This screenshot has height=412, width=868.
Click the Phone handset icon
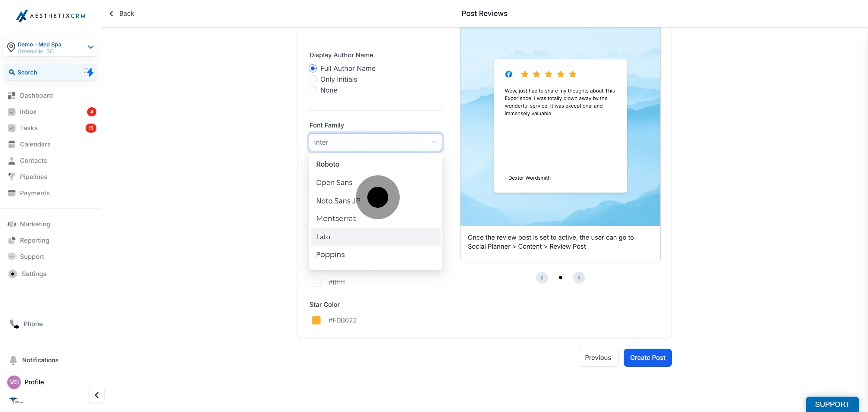14,324
